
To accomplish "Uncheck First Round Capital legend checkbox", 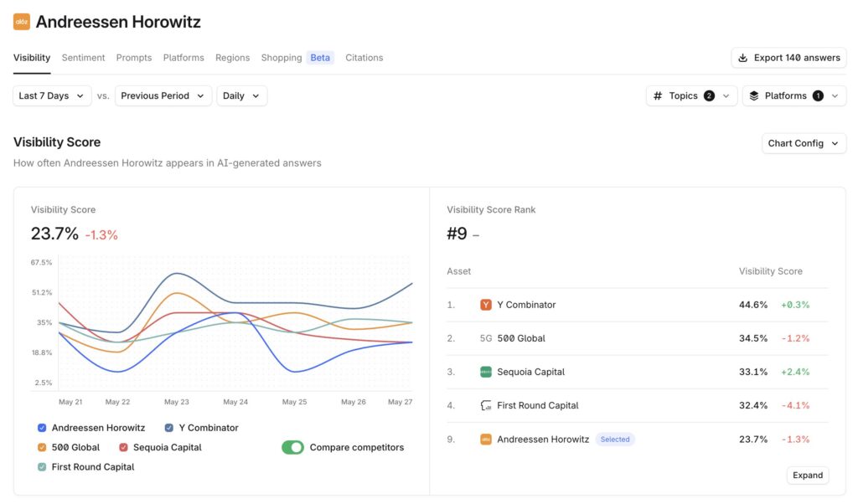I will 42,467.
